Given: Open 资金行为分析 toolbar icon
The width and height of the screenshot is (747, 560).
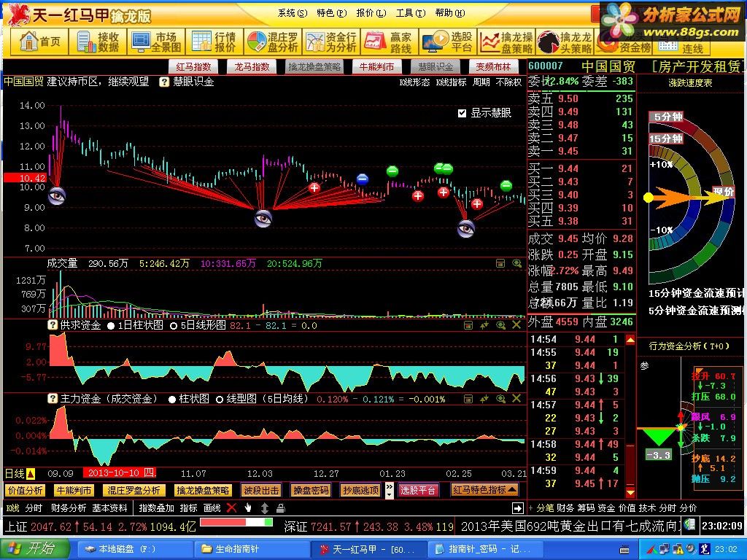Looking at the screenshot, I should click(x=331, y=42).
